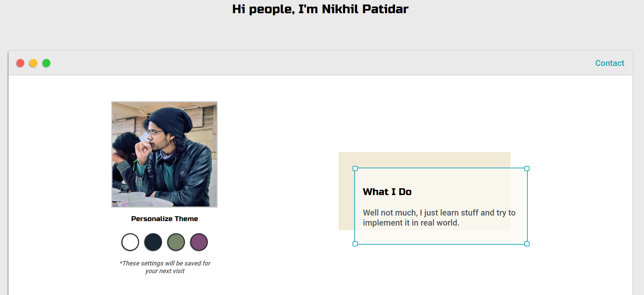The height and width of the screenshot is (295, 644).
Task: Select the "What I Do" heading
Action: tap(387, 192)
